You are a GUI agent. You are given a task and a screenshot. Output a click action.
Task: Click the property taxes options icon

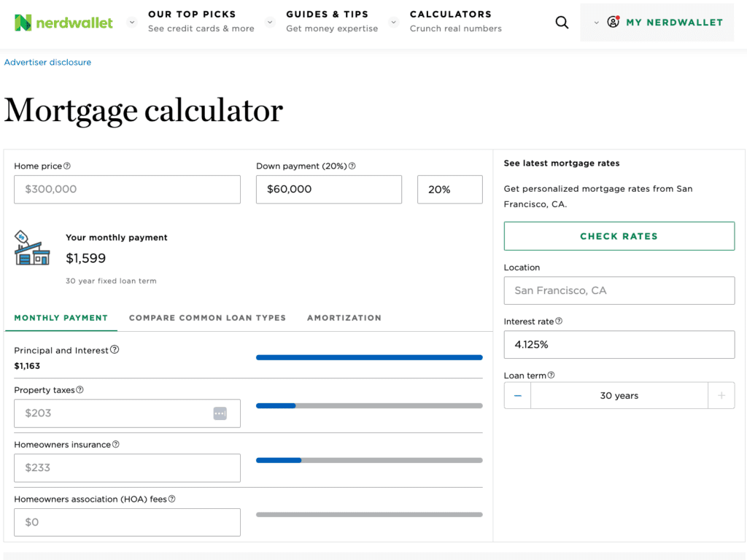(x=220, y=413)
